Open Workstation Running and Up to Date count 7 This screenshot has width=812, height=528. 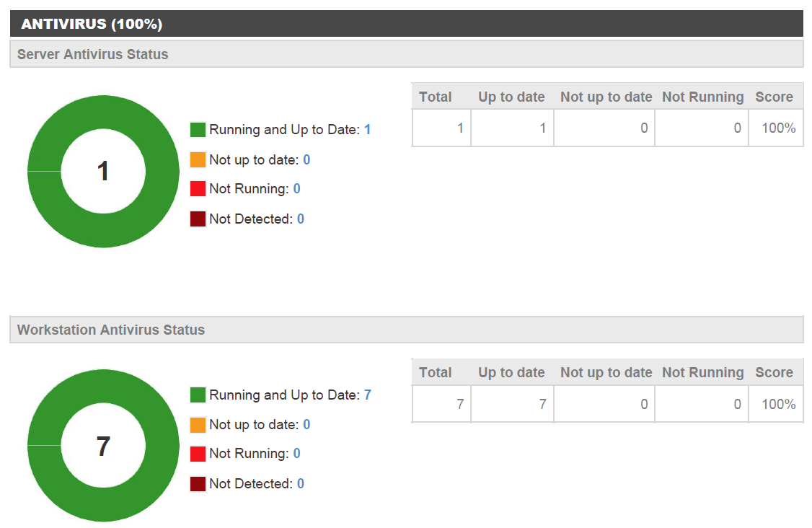[367, 395]
